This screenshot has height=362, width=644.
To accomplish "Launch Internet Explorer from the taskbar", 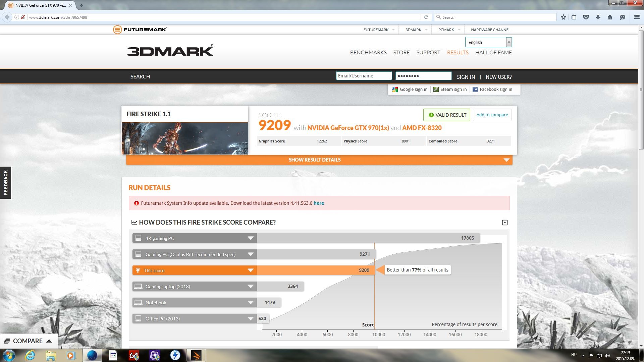I will (30, 355).
